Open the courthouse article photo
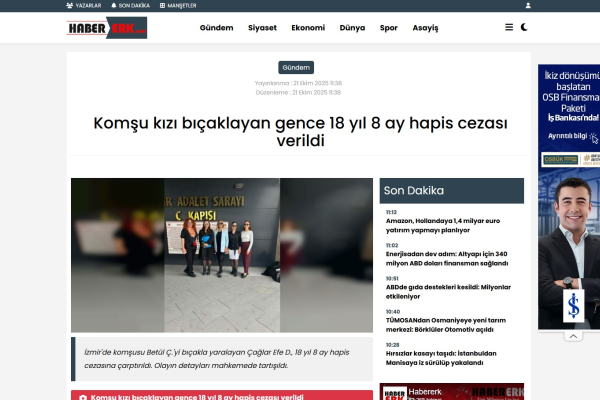The width and height of the screenshot is (600, 400). [x=222, y=255]
